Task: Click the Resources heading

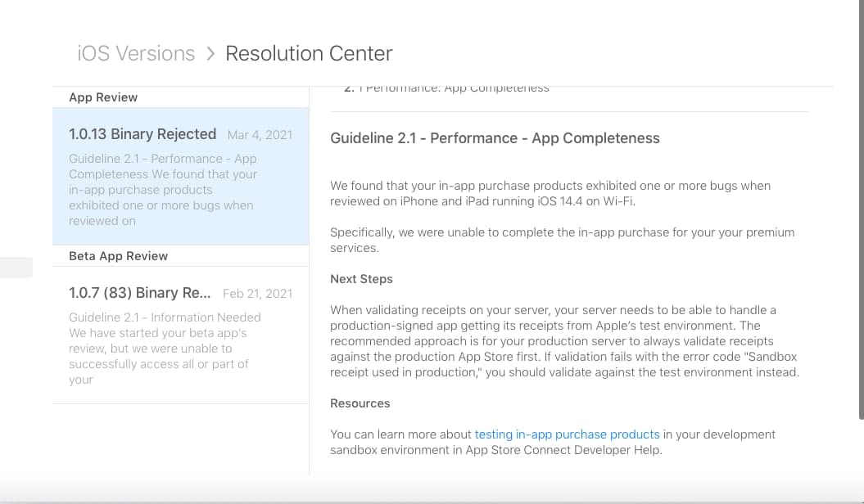Action: (360, 403)
